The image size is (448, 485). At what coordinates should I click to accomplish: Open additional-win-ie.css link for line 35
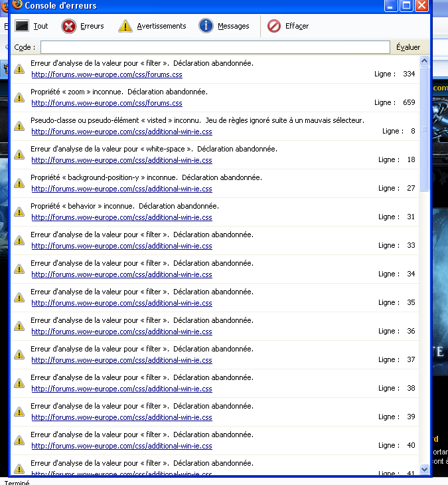121,303
